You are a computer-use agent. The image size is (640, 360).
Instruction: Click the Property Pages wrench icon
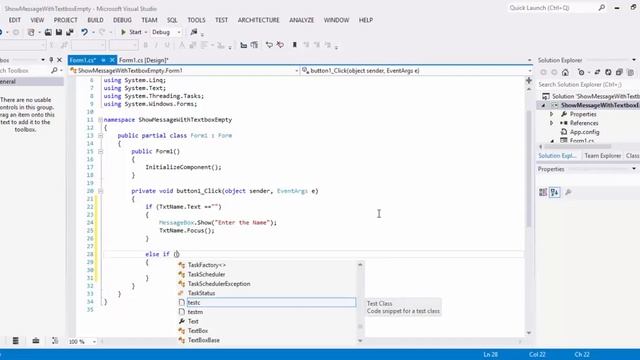(x=568, y=192)
